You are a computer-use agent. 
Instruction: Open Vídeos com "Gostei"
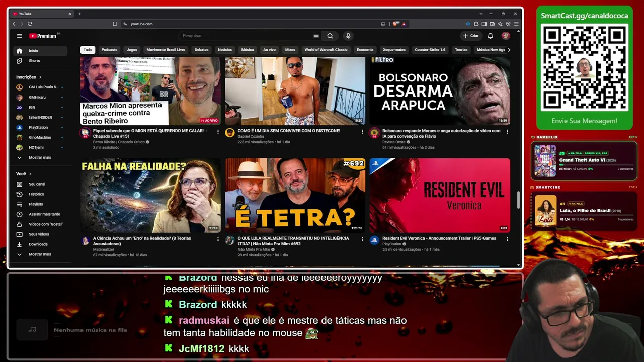coord(41,224)
